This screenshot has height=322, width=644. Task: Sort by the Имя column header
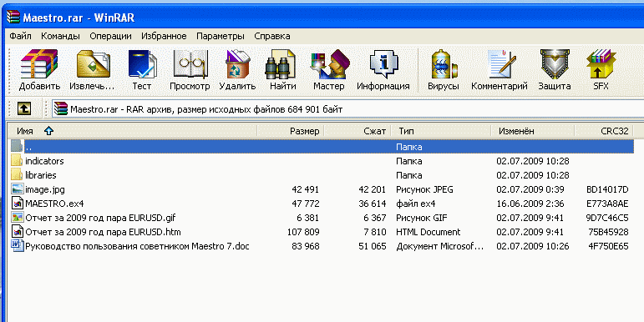point(133,131)
